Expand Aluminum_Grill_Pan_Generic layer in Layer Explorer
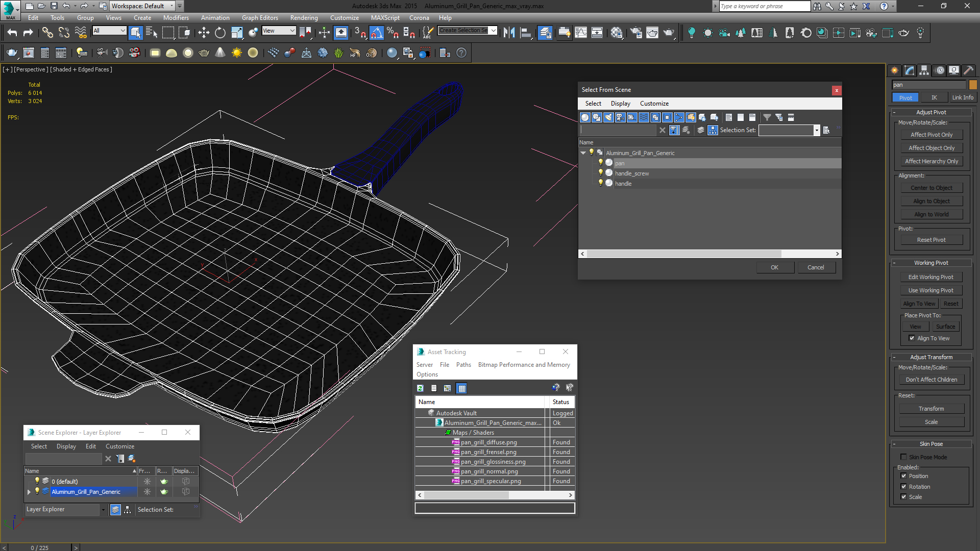Viewport: 980px width, 551px height. pos(29,492)
